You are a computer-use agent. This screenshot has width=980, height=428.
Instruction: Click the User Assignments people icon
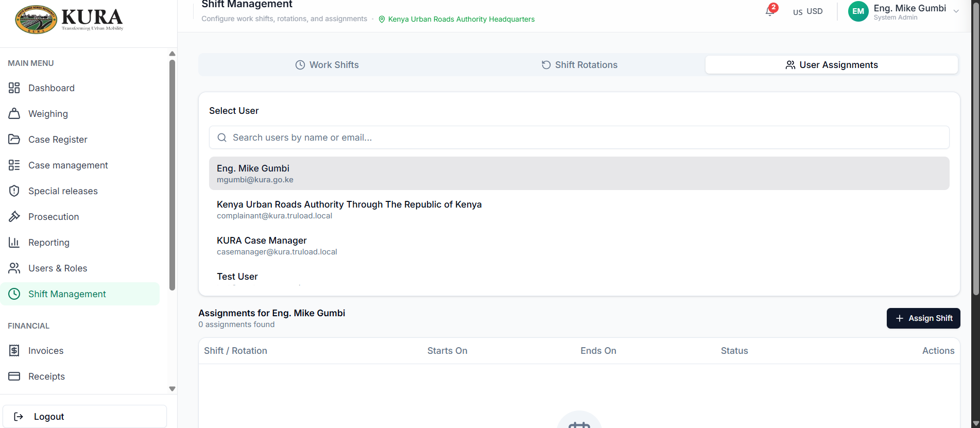tap(790, 65)
